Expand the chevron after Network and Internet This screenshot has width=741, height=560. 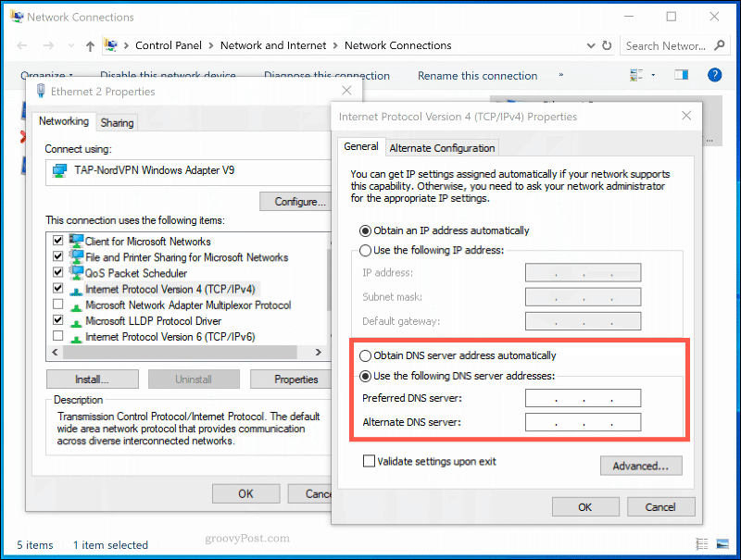click(x=335, y=45)
